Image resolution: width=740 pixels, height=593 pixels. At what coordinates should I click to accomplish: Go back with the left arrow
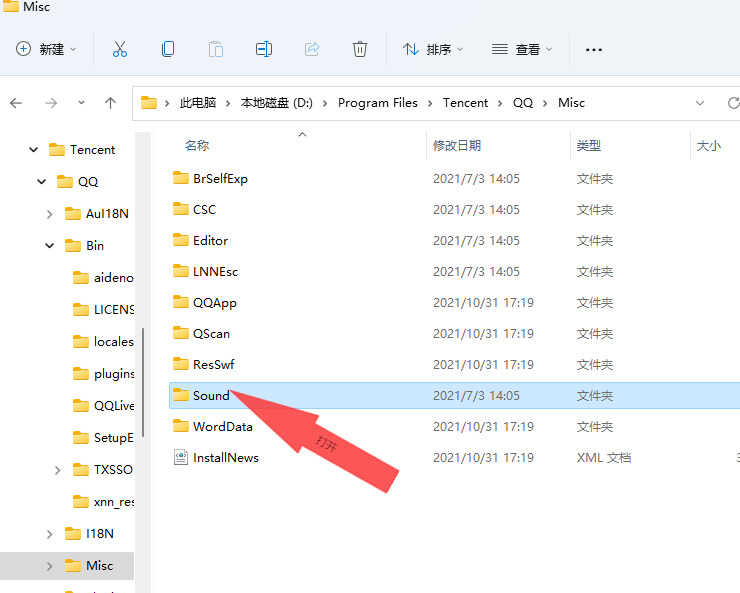tap(16, 103)
